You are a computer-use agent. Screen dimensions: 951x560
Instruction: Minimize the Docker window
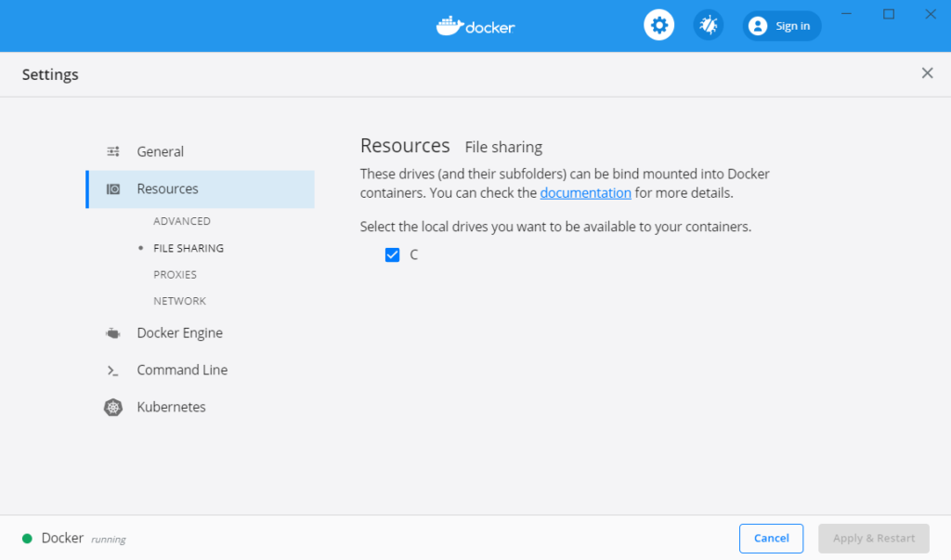tap(846, 14)
